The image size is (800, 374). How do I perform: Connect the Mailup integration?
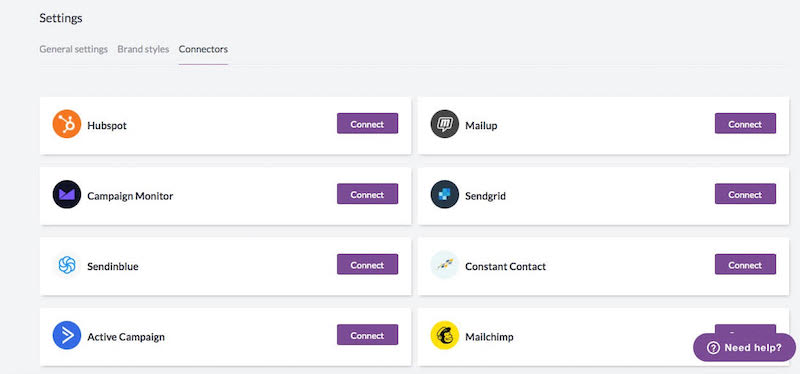[x=745, y=123]
